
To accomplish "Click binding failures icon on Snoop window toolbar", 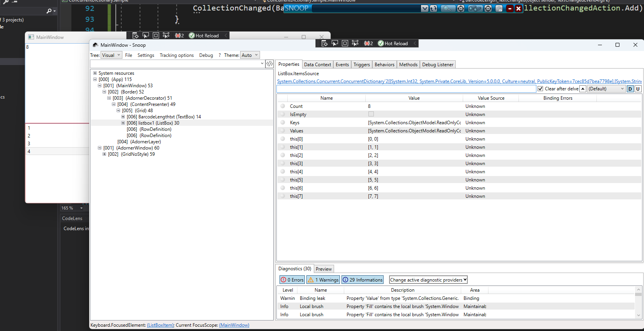I will point(368,43).
